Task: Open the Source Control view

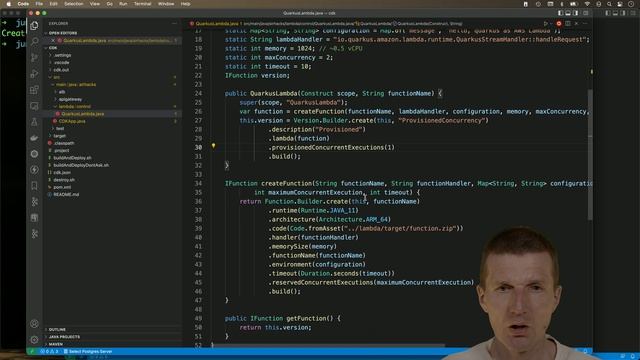Action: click(35, 57)
